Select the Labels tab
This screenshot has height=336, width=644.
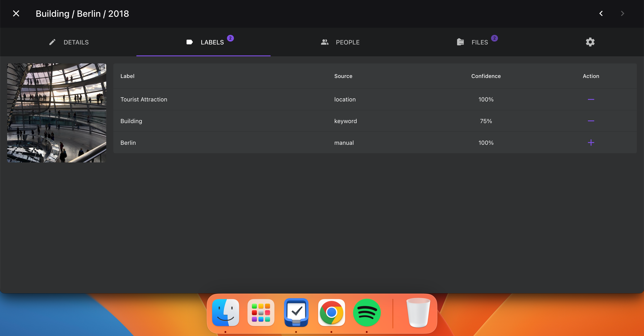click(205, 42)
